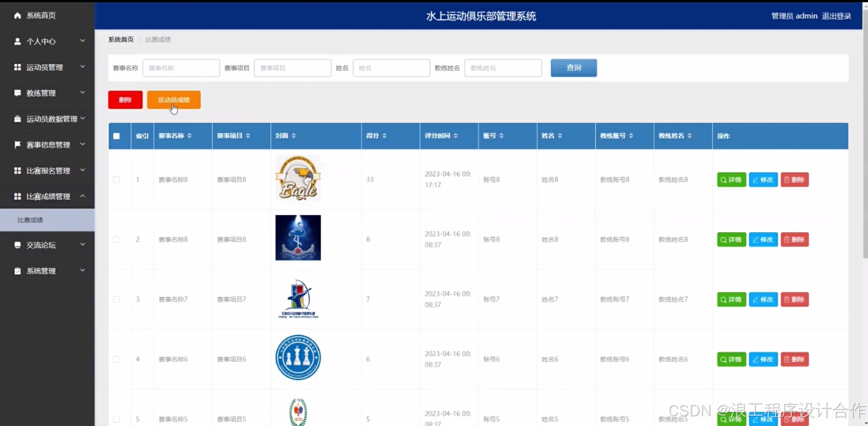Open 详情 for row 2
This screenshot has width=868, height=426.
(731, 239)
